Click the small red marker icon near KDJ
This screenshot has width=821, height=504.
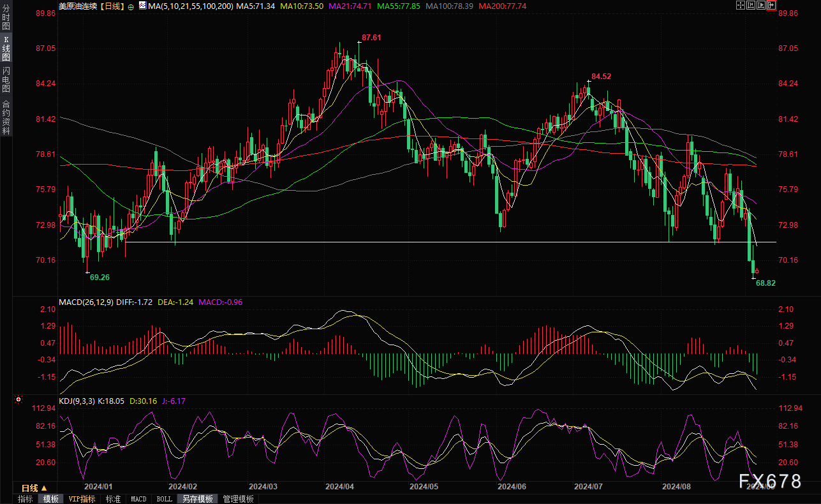tap(18, 400)
